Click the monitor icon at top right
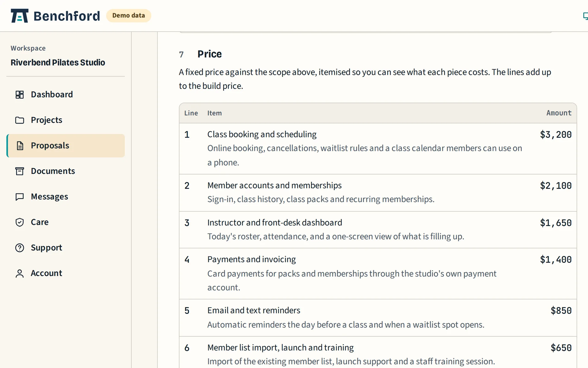 (x=585, y=16)
